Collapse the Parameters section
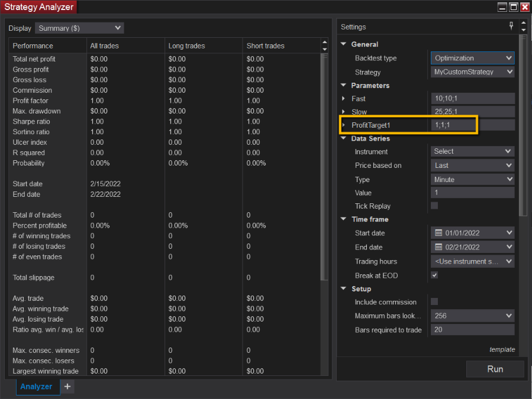Screen dimensions: 532x399 click(344, 86)
